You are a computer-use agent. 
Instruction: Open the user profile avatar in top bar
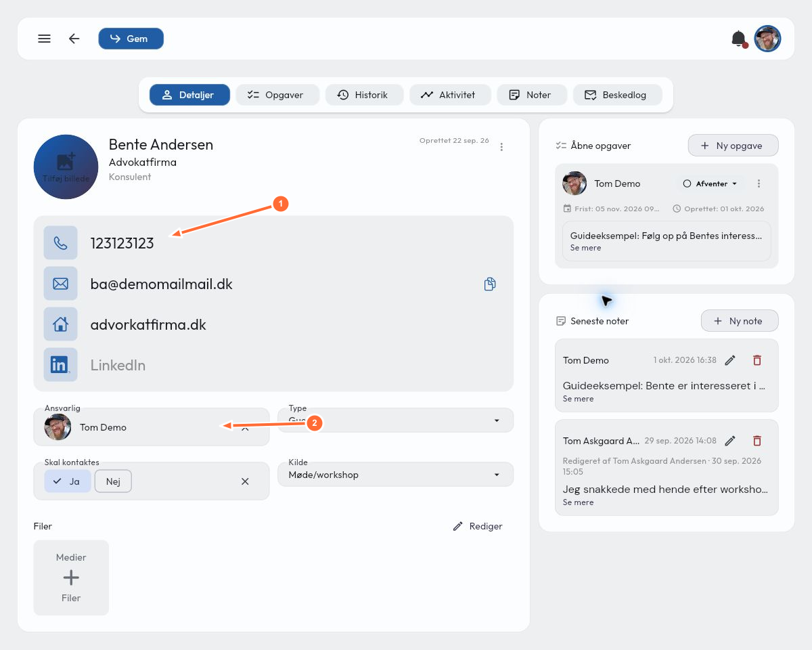[x=768, y=39]
